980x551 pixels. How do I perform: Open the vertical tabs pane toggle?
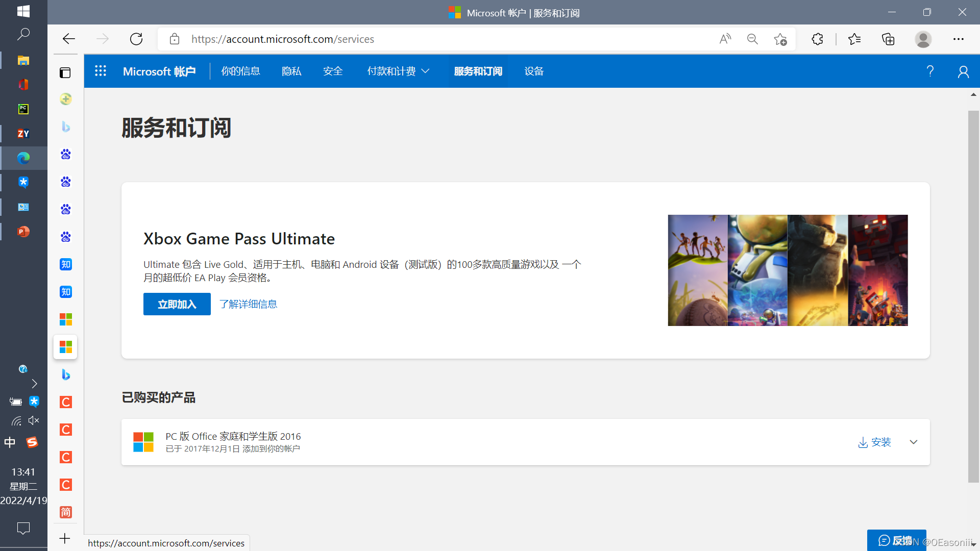coord(65,73)
